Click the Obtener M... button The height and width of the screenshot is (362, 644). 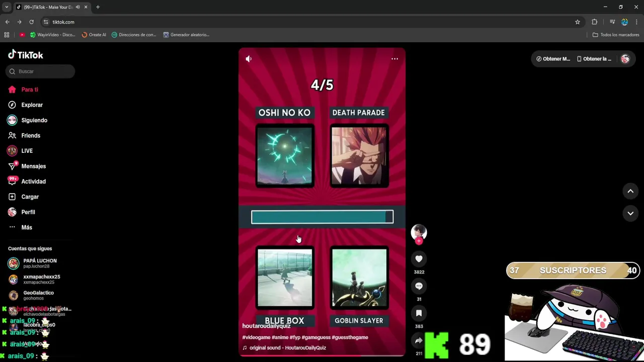pyautogui.click(x=553, y=59)
